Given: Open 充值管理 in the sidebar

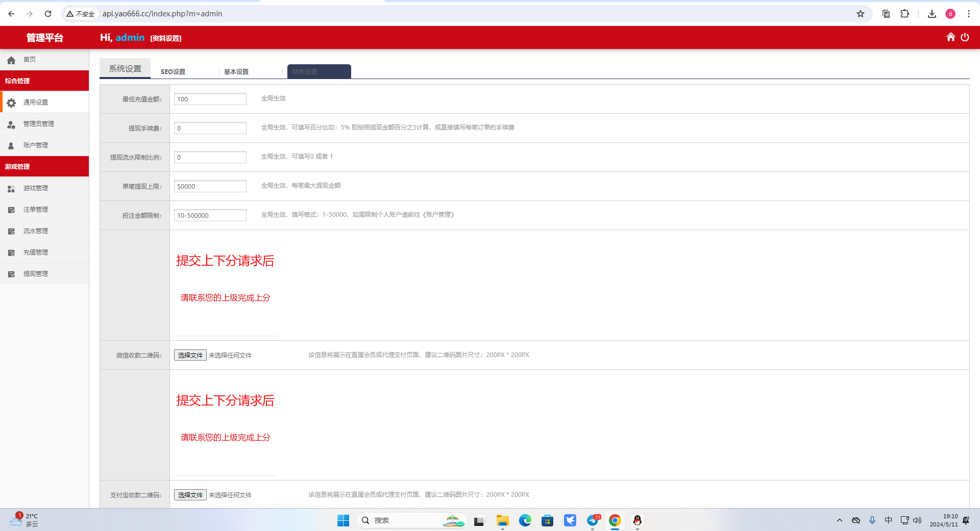Looking at the screenshot, I should [x=11, y=252].
